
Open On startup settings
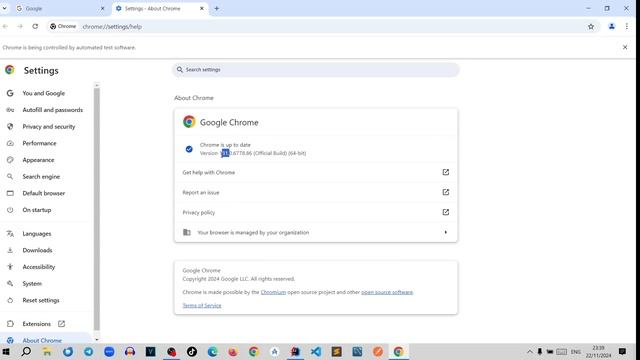(37, 210)
